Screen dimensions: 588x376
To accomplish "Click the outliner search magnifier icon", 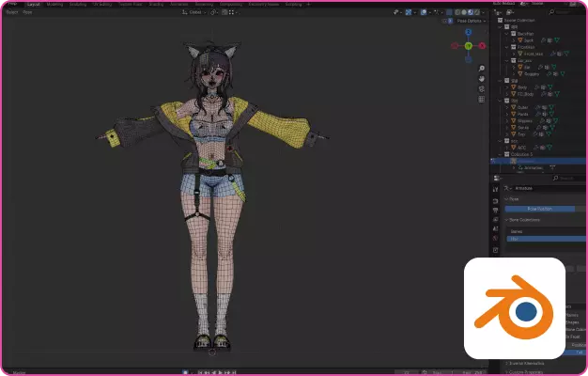I will click(551, 12).
